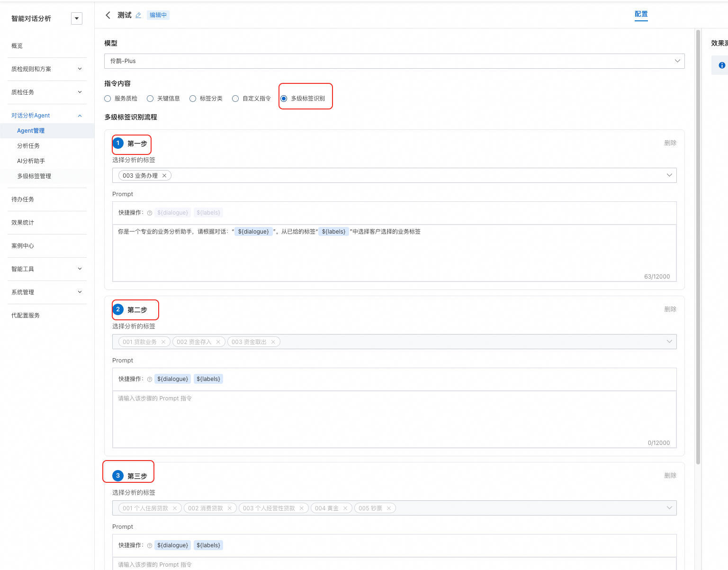Click the edit pencil icon next to 测试
728x570 pixels.
[x=138, y=15]
